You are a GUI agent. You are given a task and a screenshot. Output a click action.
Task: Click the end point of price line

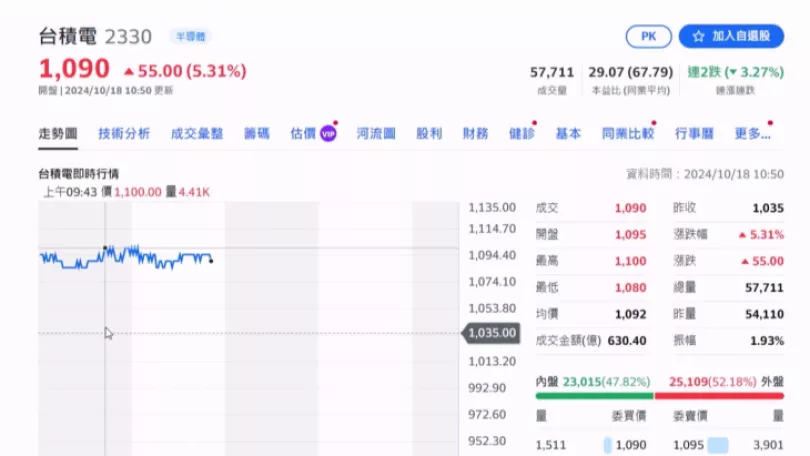tap(211, 261)
